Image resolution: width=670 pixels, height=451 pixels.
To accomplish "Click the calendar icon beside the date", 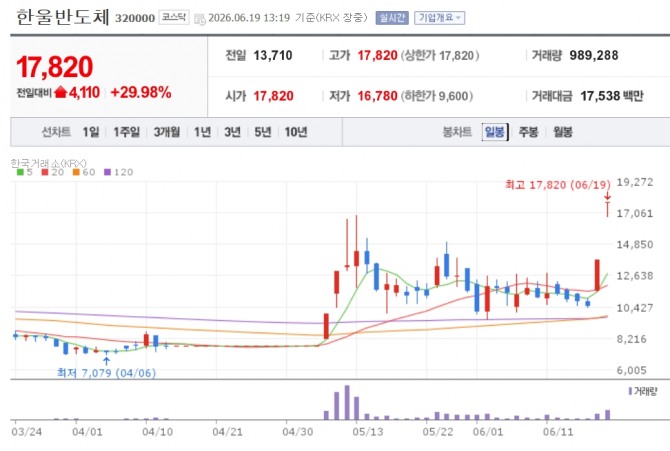I will 200,19.
